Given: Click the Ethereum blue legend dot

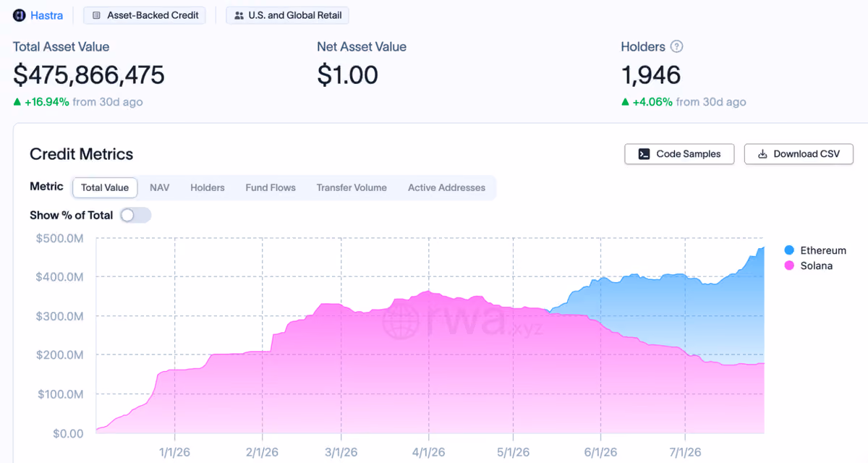Looking at the screenshot, I should coord(789,250).
